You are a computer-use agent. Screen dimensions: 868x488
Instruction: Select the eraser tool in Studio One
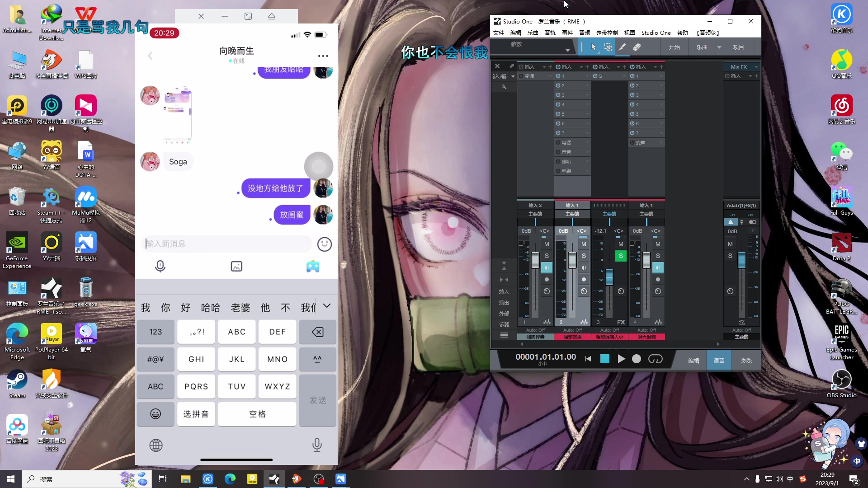[x=637, y=47]
